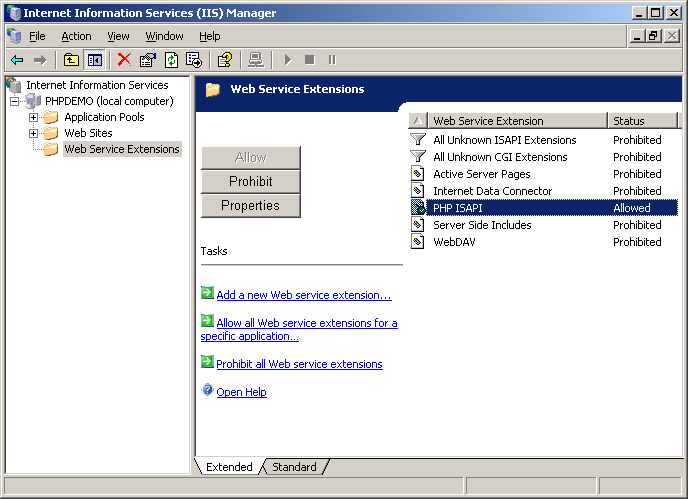This screenshot has height=499, width=688.
Task: Open the View menu
Action: [118, 36]
